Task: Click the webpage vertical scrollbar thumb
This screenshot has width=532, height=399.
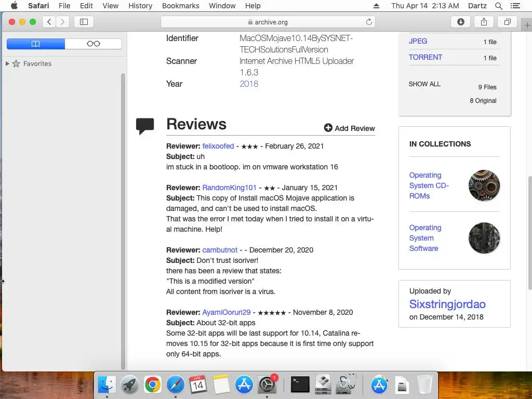Action: [529, 233]
